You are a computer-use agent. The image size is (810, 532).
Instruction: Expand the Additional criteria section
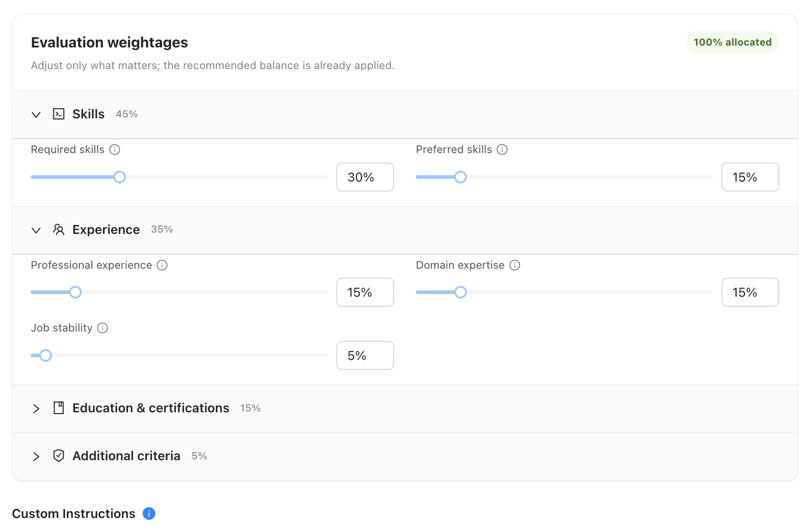36,457
